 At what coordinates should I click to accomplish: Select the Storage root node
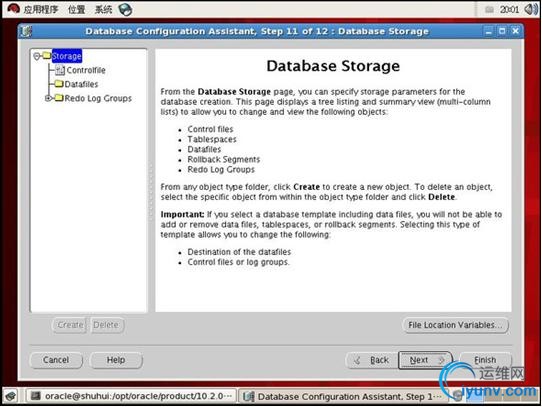[x=67, y=56]
